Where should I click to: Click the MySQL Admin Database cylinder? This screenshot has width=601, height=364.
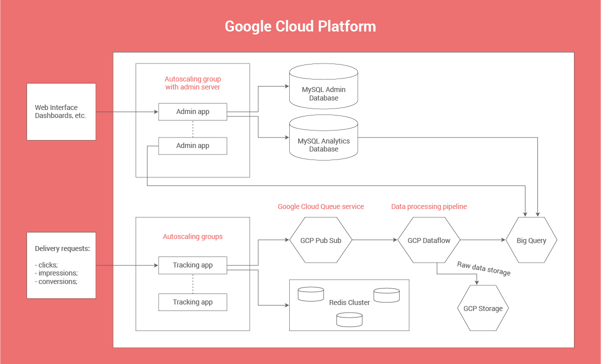pos(324,86)
